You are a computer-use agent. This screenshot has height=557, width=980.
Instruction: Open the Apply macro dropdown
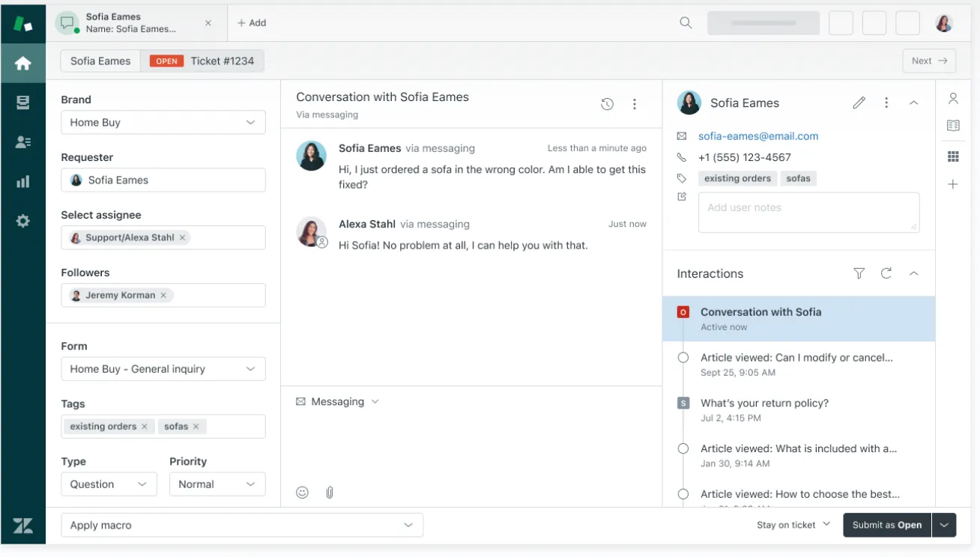coord(242,525)
